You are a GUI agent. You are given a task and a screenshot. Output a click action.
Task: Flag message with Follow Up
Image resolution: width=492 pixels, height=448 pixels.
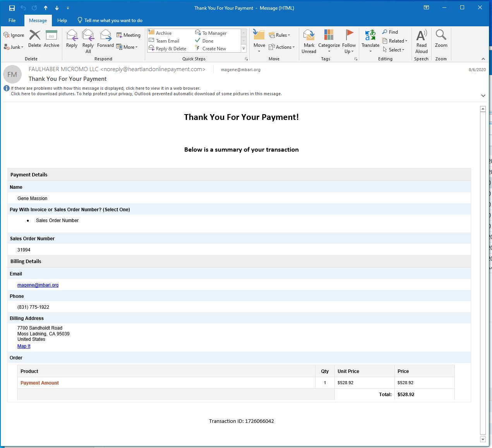click(x=349, y=41)
